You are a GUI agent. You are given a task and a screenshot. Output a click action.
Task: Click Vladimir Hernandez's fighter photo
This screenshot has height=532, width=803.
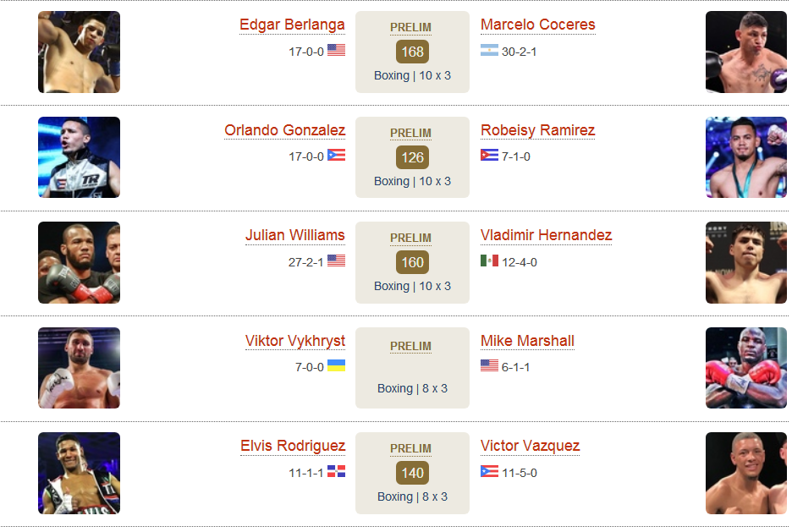click(746, 263)
